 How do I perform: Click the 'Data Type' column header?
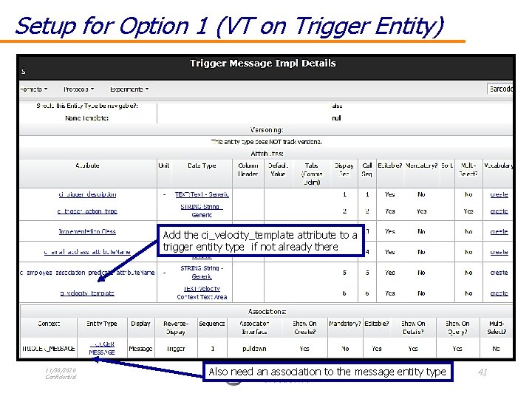[x=202, y=166]
